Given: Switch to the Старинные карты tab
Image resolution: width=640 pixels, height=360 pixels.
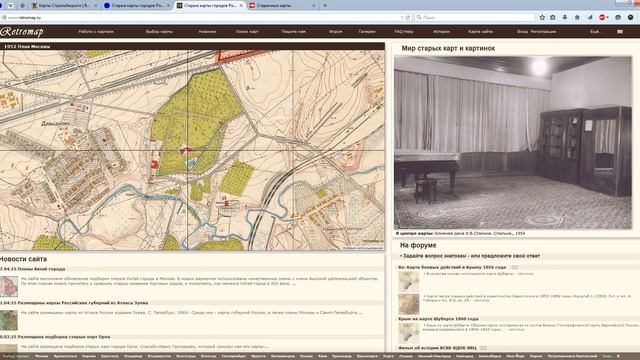Looking at the screenshot, I should [x=282, y=6].
